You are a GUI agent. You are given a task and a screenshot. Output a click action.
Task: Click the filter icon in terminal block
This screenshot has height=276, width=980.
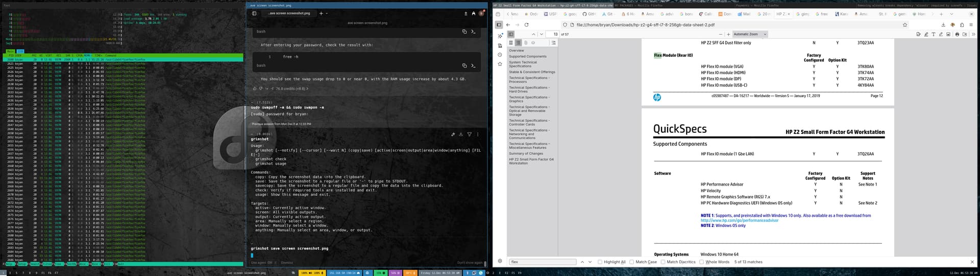[x=469, y=134]
